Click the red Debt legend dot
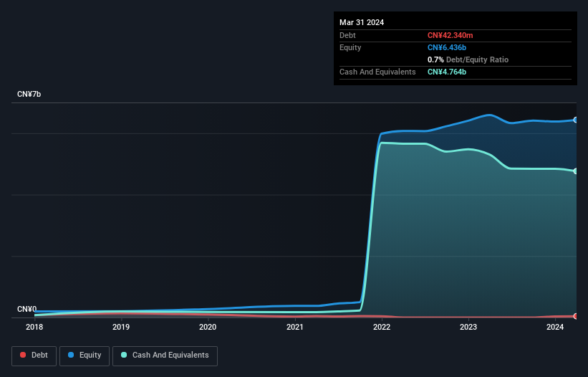The image size is (588, 377). 23,355
